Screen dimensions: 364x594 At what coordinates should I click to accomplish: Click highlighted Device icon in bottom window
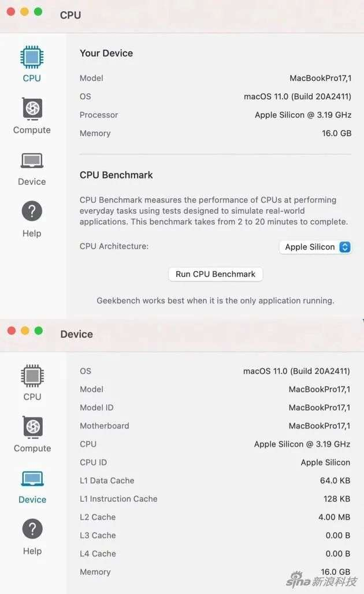[32, 479]
